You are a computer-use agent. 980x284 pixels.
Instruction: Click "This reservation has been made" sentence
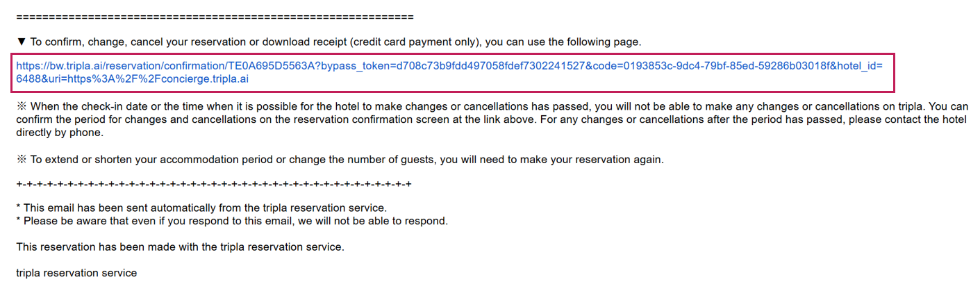[x=180, y=247]
